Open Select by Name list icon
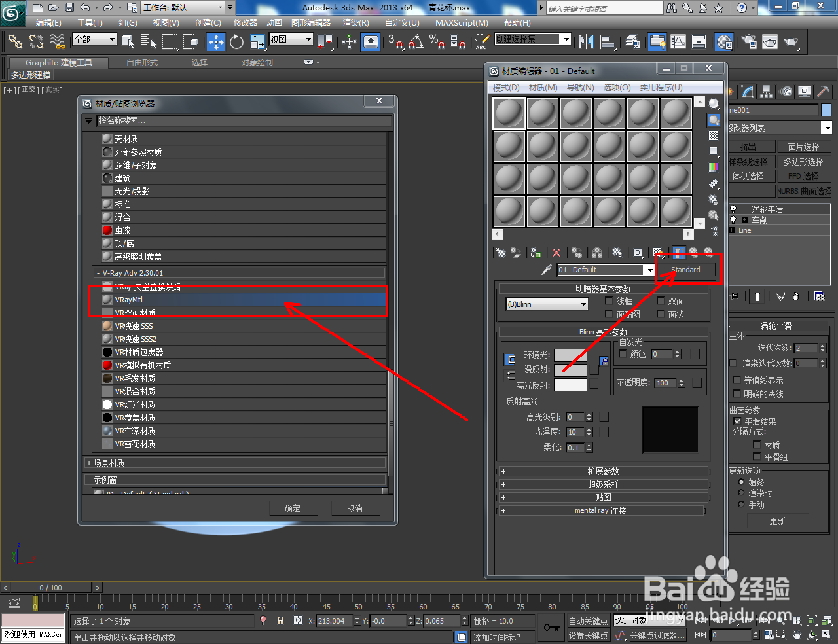 coord(149,42)
